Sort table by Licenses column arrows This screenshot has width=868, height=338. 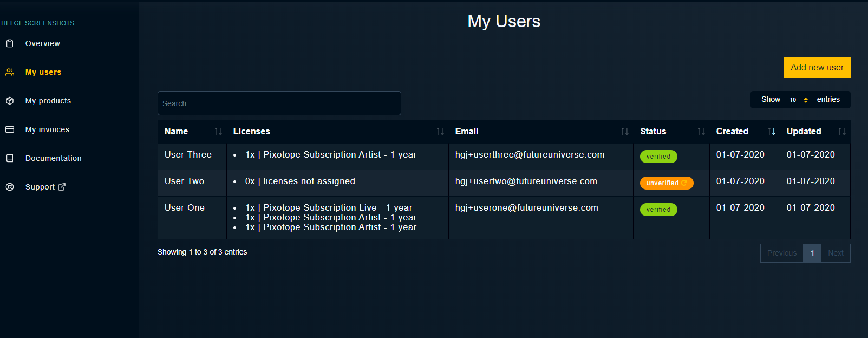pos(440,132)
